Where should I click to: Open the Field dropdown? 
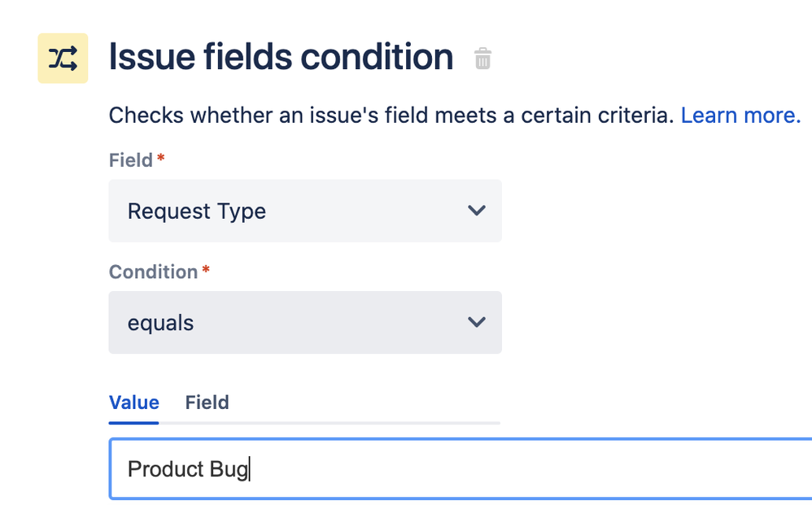[304, 211]
